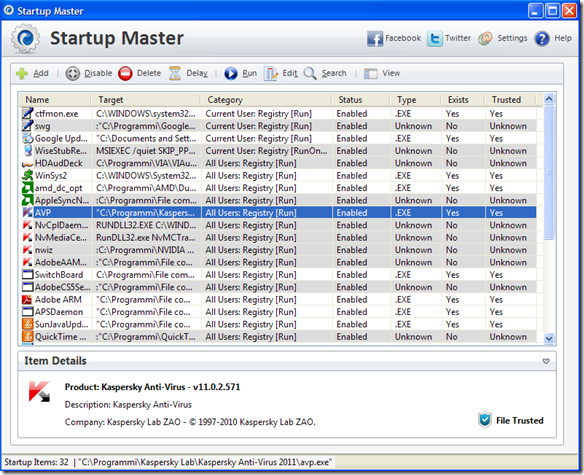Click the WinSys2 row icon
The width and height of the screenshot is (584, 475).
pos(27,175)
